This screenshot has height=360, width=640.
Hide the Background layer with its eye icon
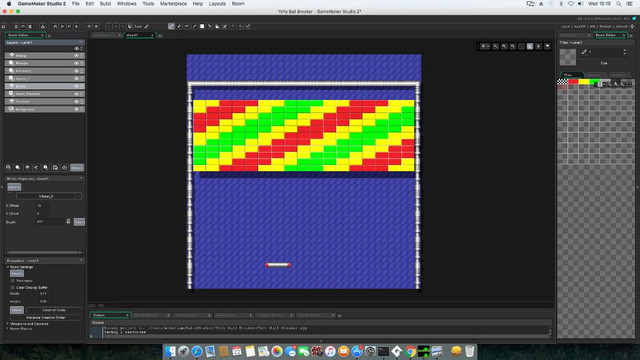(x=76, y=109)
